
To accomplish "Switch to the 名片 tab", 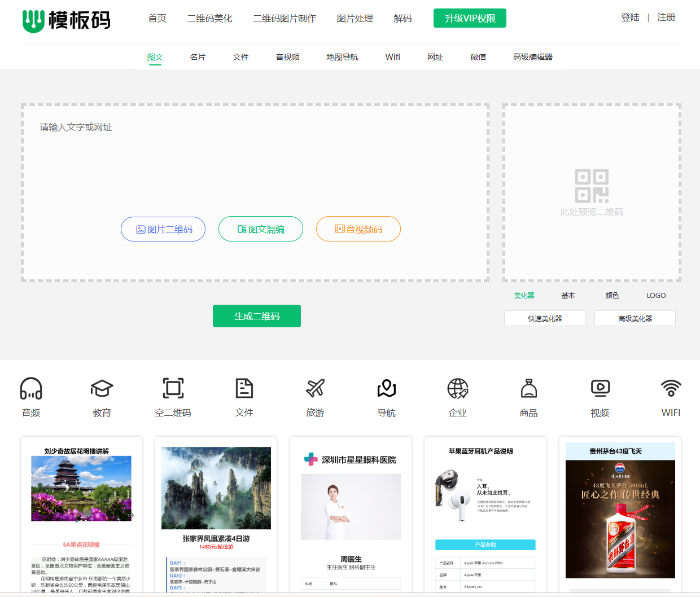I will pyautogui.click(x=198, y=57).
